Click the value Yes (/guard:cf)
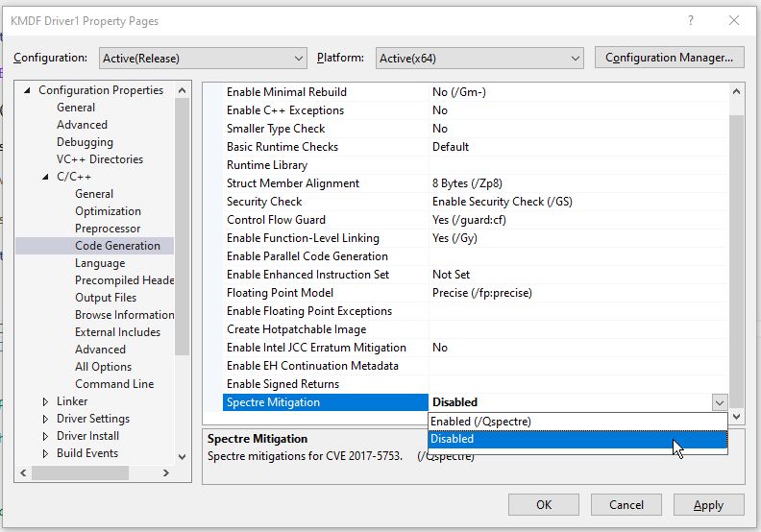This screenshot has width=761, height=532. (469, 220)
